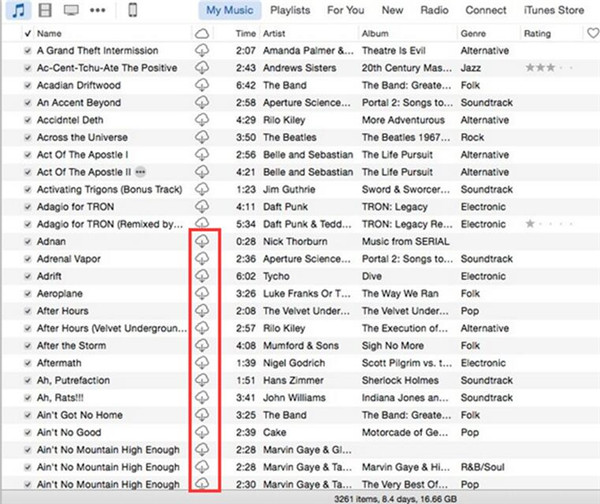Change star rating of Adagio for TRON Remixed
The height and width of the screenshot is (504, 600).
(x=549, y=224)
